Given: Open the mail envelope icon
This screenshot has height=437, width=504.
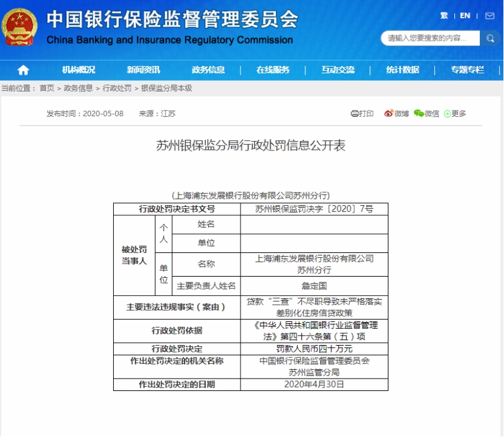Looking at the screenshot, I should click(x=490, y=16).
